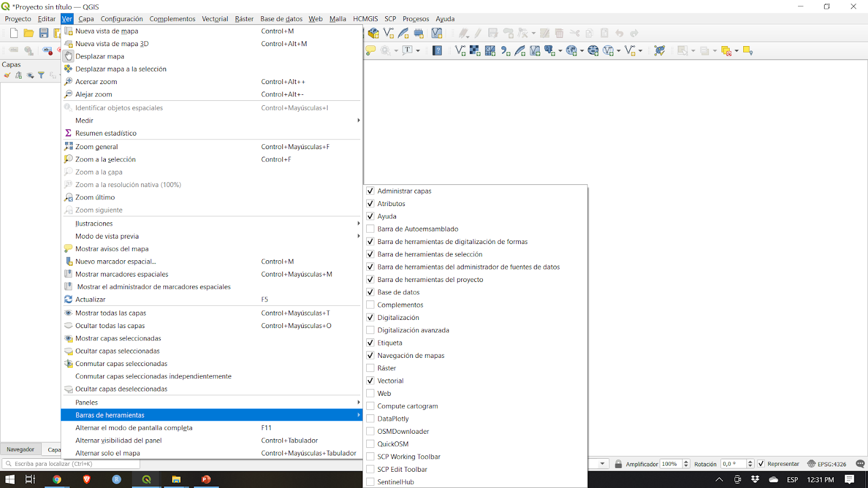The height and width of the screenshot is (488, 868).
Task: Click the map tips speech bubble icon
Action: [x=371, y=50]
